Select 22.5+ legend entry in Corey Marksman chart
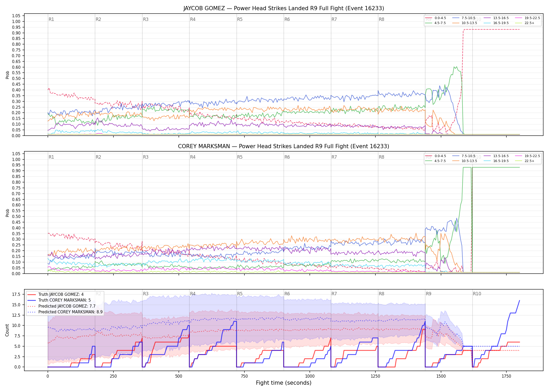The height and width of the screenshot is (392, 549). 525,161
